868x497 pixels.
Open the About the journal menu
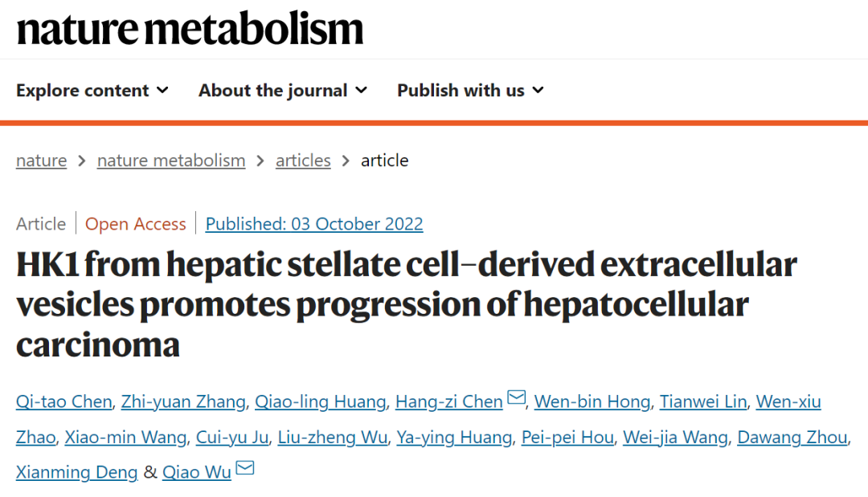282,90
